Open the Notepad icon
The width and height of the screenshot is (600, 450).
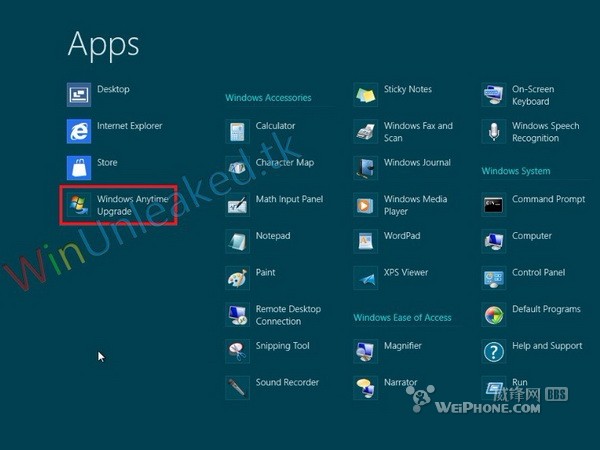238,241
